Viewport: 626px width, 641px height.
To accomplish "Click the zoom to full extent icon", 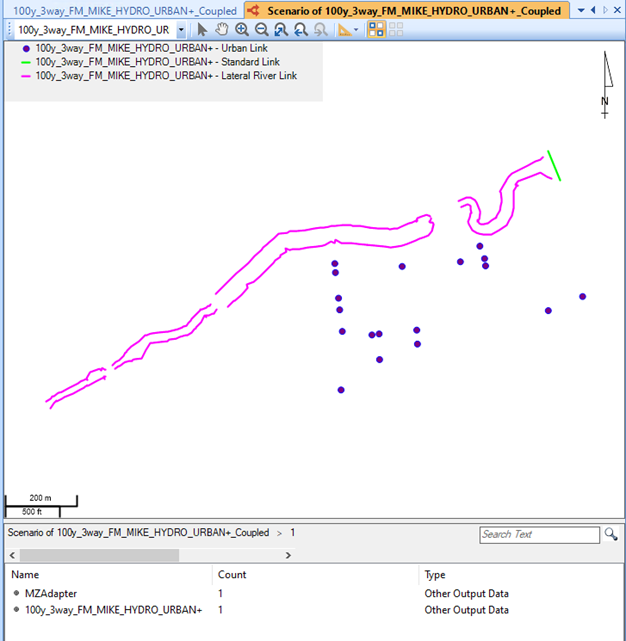I will coord(281,29).
